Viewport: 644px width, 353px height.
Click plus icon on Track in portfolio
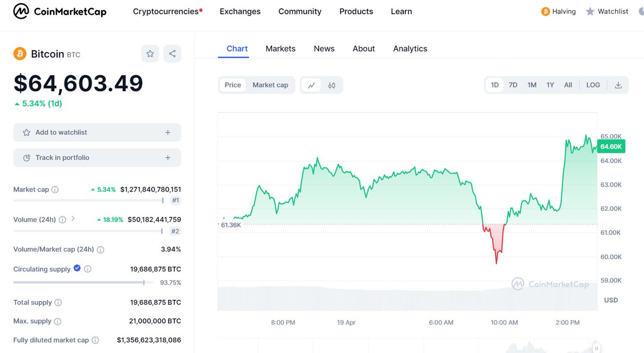168,158
